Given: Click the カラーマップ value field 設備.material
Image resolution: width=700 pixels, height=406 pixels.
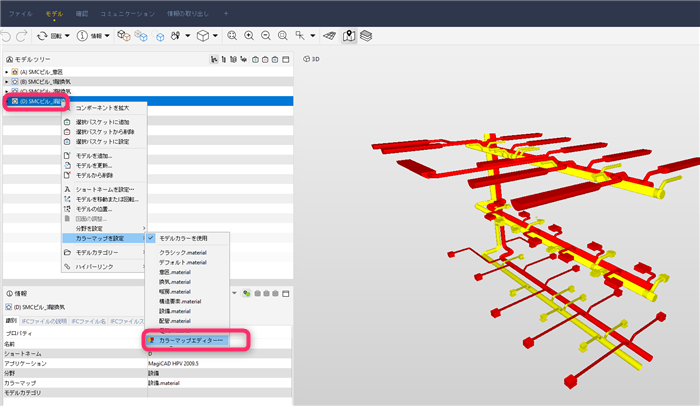Looking at the screenshot, I should click(x=219, y=383).
